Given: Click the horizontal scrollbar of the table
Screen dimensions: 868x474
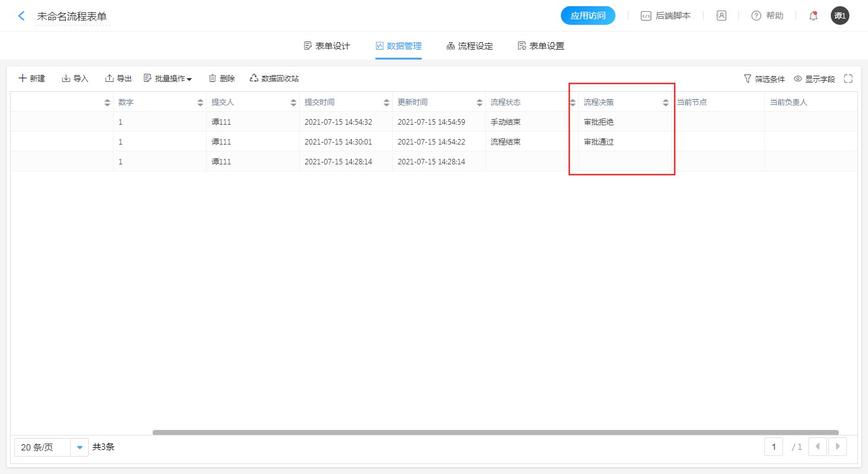Looking at the screenshot, I should (495, 432).
